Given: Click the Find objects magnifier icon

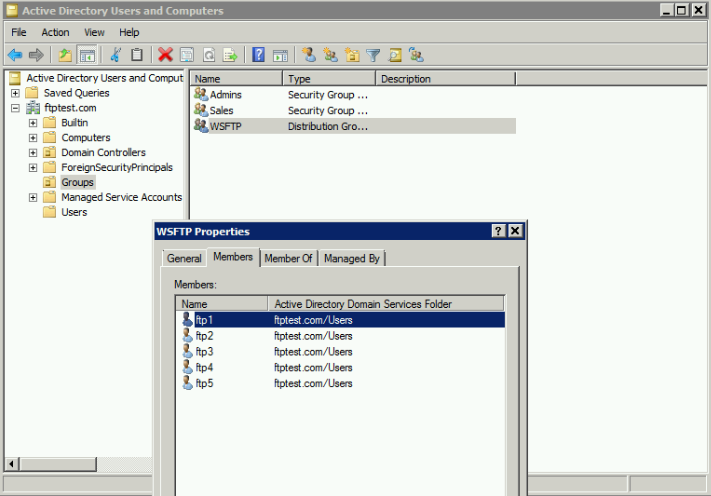Looking at the screenshot, I should click(395, 55).
